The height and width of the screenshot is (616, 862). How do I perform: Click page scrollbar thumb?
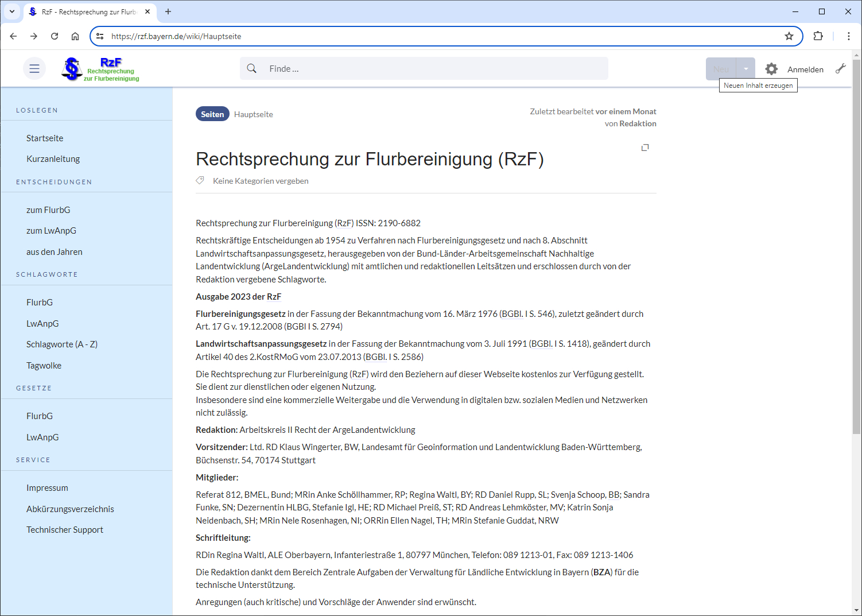(x=857, y=247)
